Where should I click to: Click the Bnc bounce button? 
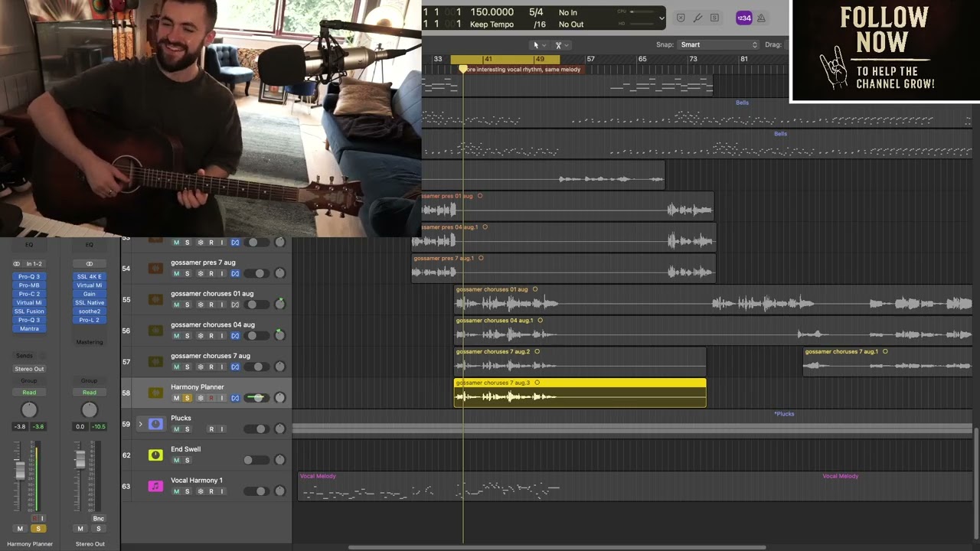pyautogui.click(x=98, y=519)
